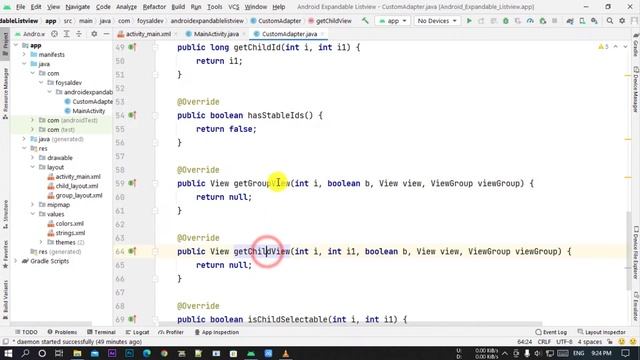This screenshot has height=360, width=640.
Task: Open the Device Manager toolbar icon
Action: [582, 21]
